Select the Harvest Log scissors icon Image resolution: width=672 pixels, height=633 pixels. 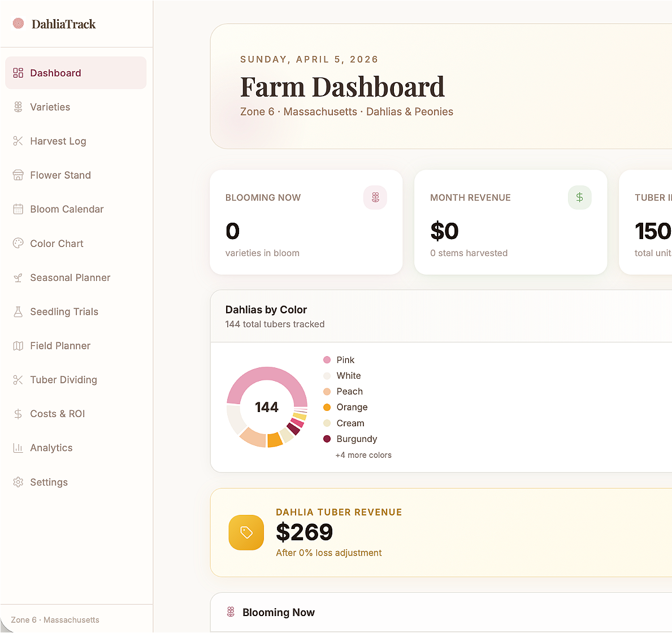pos(19,141)
